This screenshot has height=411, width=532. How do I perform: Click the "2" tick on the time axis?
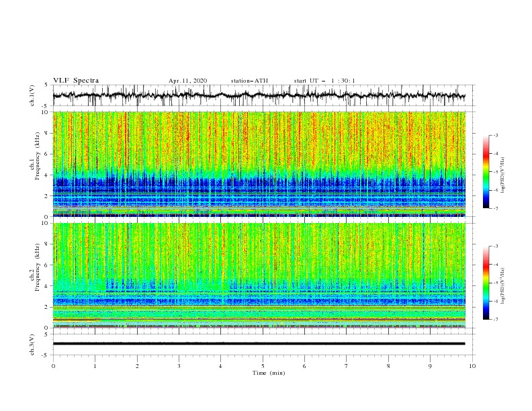[x=137, y=366]
